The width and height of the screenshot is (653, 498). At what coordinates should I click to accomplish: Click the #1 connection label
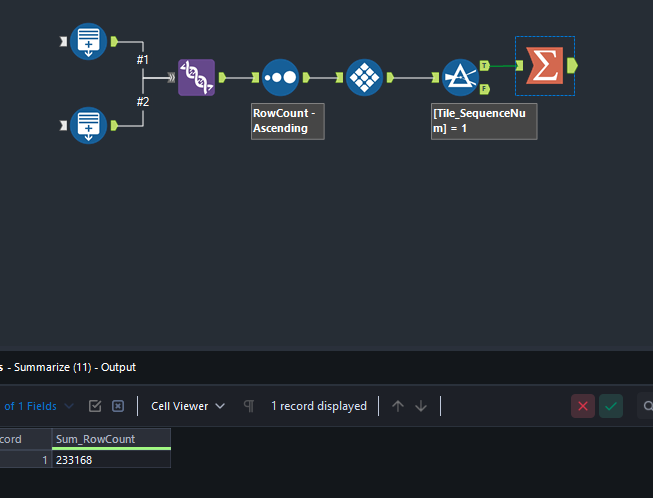click(142, 60)
